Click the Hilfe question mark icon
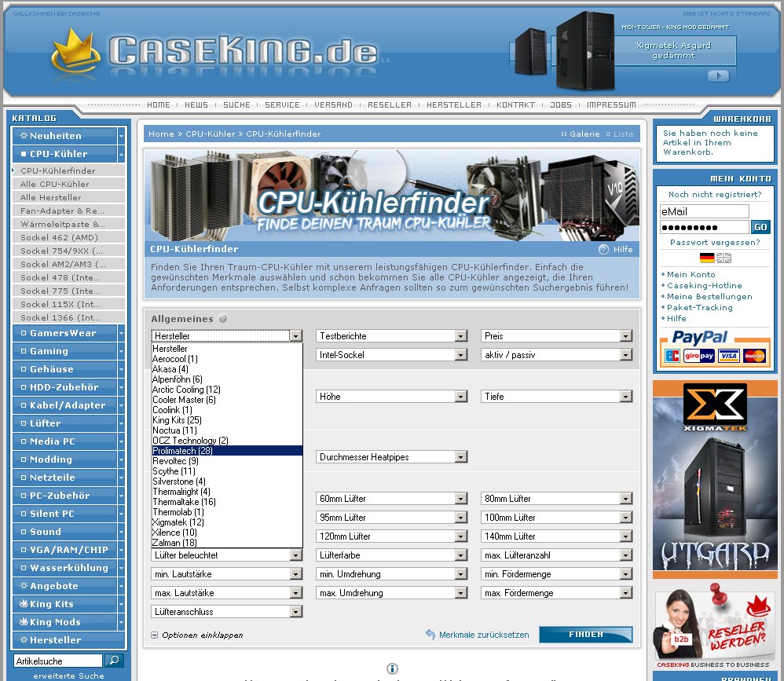Screen dimensions: 784x681 pyautogui.click(x=603, y=249)
